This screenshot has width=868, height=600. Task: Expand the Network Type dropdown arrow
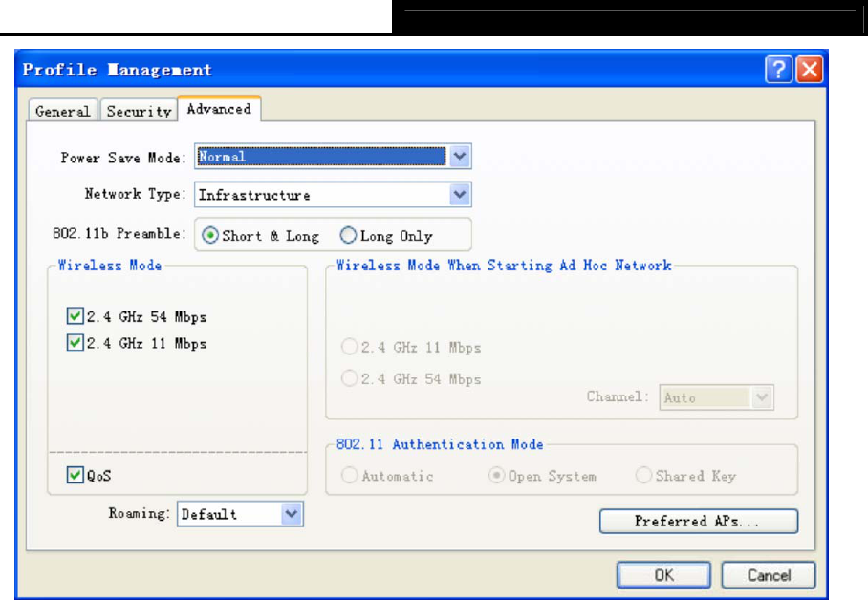[460, 194]
